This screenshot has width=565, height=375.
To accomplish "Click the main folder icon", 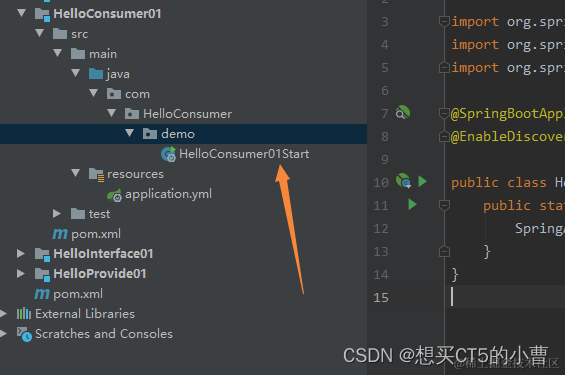I will click(x=78, y=54).
